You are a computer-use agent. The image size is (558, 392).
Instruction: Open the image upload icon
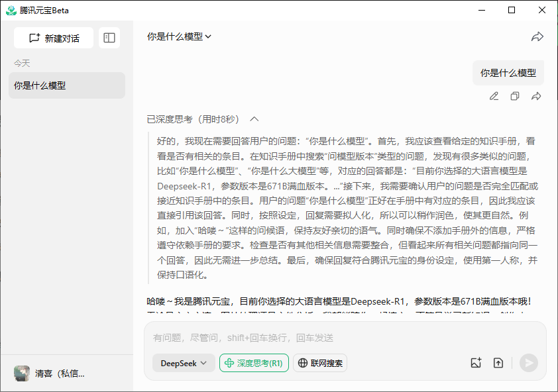(476, 363)
